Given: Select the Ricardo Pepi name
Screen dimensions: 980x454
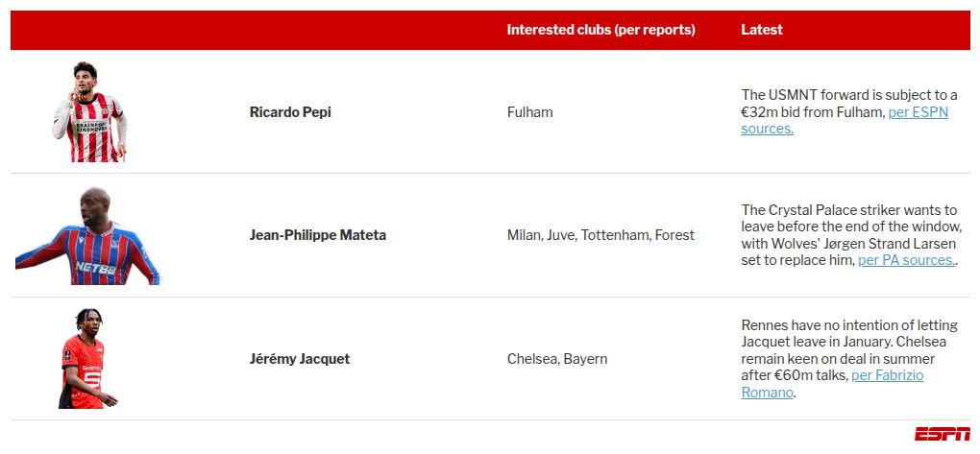Looking at the screenshot, I should (x=290, y=112).
